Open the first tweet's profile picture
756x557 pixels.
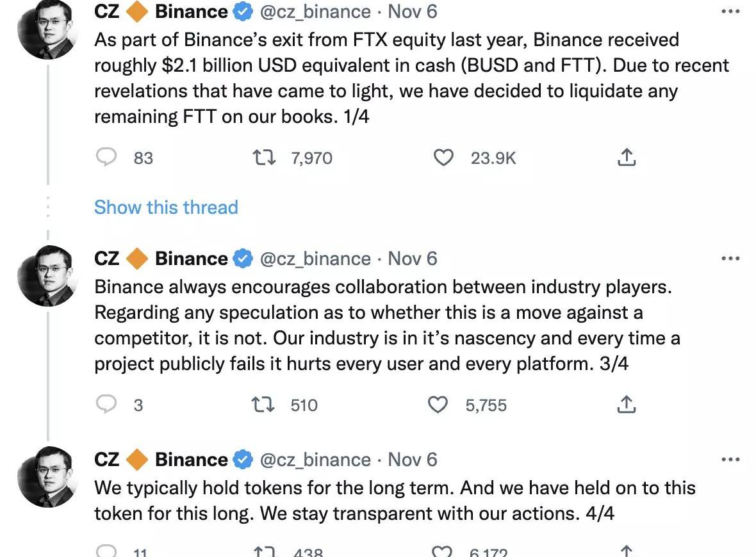(x=48, y=29)
